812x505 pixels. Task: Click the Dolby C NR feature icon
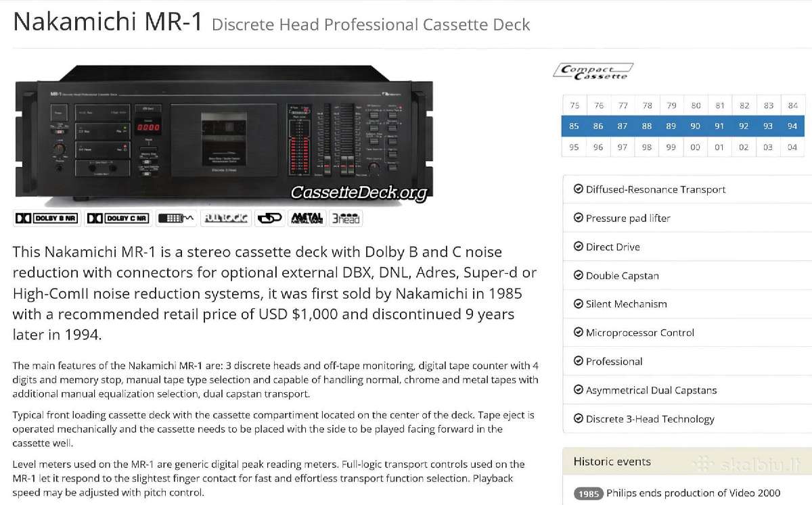[118, 218]
